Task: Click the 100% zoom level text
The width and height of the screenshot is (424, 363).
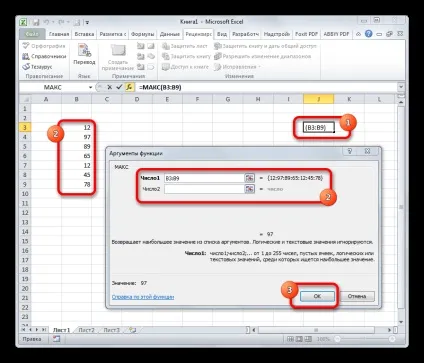Action: (x=323, y=339)
